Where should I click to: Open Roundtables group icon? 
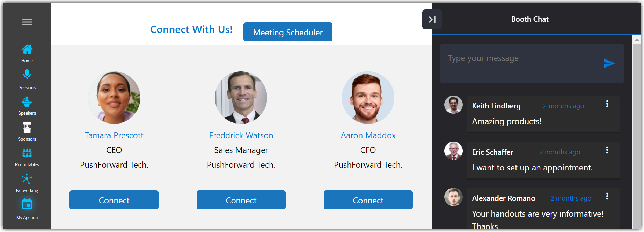coord(27,153)
